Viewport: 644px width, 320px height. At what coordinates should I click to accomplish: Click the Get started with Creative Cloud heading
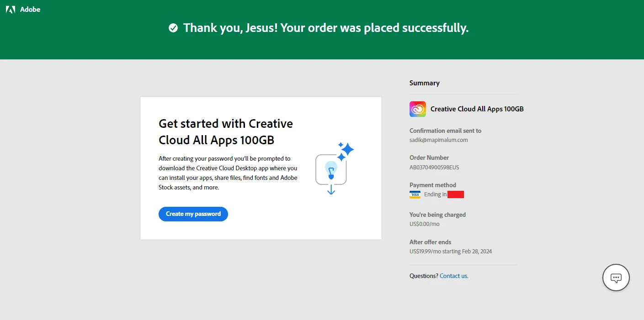tap(226, 131)
